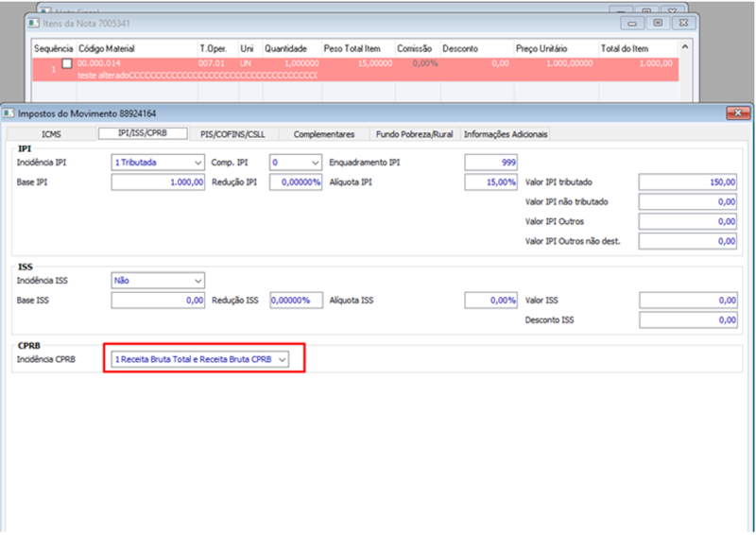Click the Base IPI field
This screenshot has width=756, height=535.
tap(158, 182)
